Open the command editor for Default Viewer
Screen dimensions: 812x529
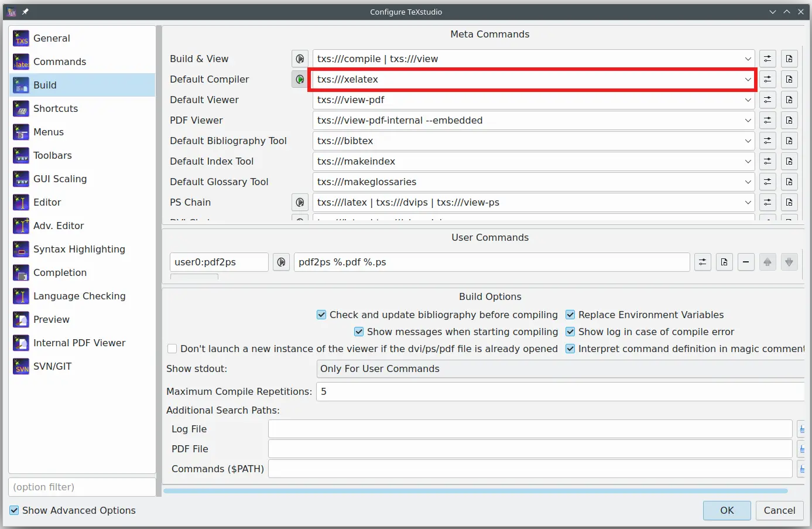pos(768,100)
